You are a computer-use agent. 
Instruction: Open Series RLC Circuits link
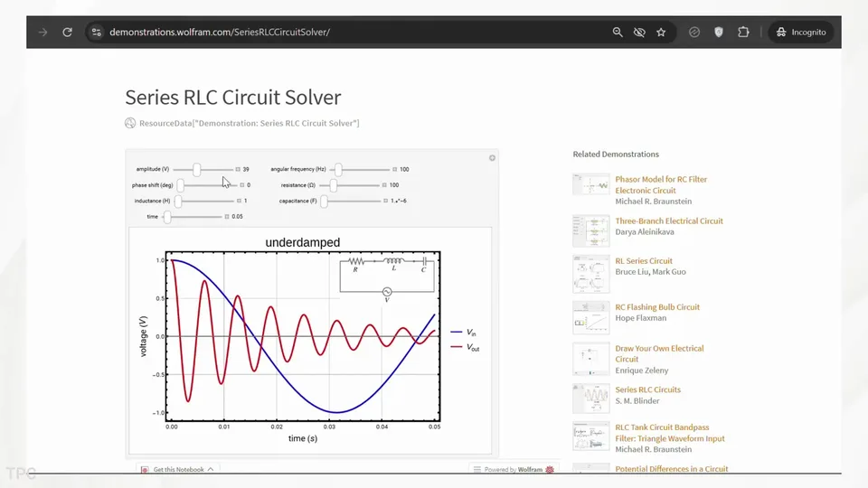(x=647, y=389)
